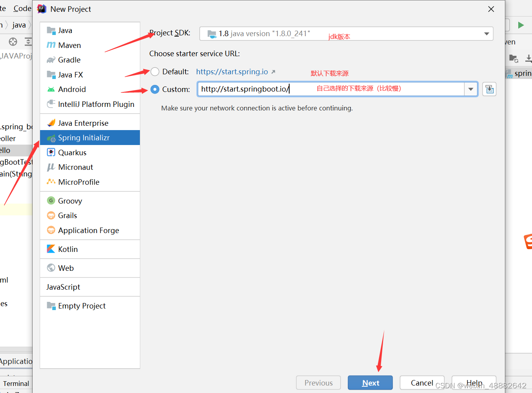Click the Grails icon
Image resolution: width=532 pixels, height=393 pixels.
(x=51, y=215)
